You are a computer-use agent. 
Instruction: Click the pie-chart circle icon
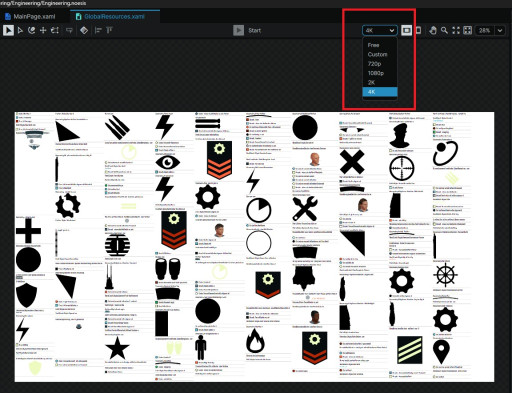click(x=259, y=210)
